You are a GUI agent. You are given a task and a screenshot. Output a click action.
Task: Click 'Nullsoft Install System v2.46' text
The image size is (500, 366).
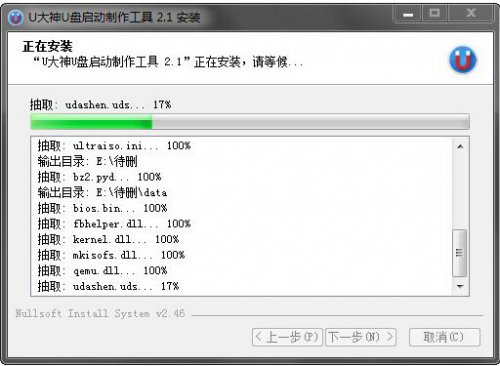(x=100, y=314)
